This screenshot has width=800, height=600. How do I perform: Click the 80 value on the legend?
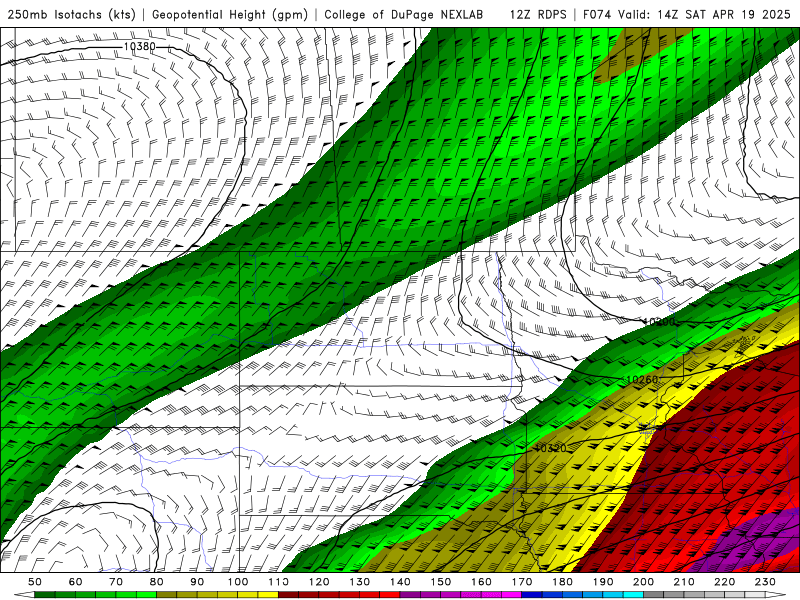point(157,582)
